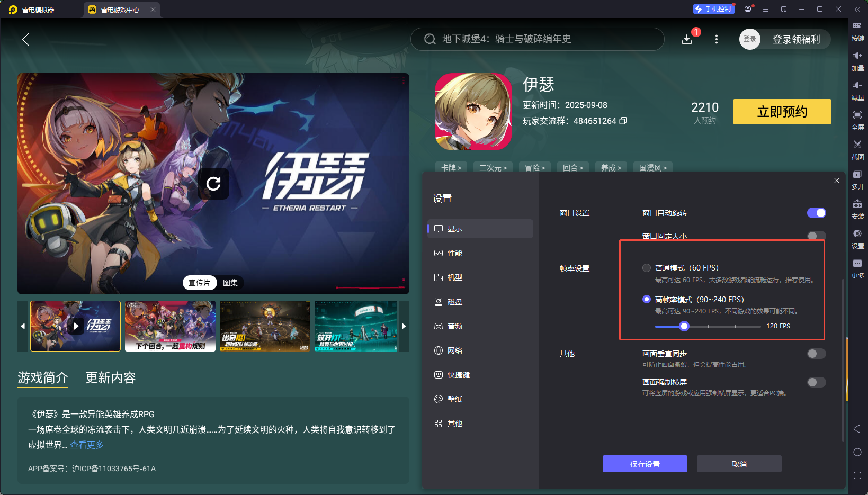
Task: Enable 画面强制横屏 switch
Action: (x=816, y=382)
